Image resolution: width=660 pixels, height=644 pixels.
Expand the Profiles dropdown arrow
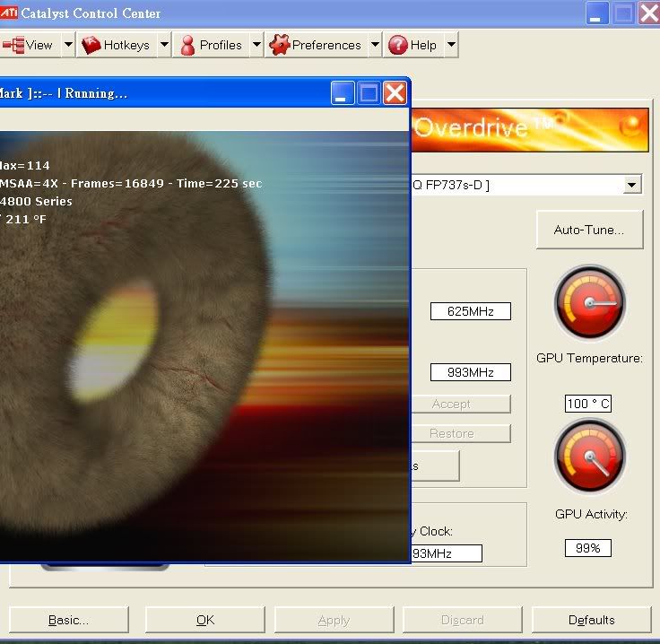pos(256,45)
